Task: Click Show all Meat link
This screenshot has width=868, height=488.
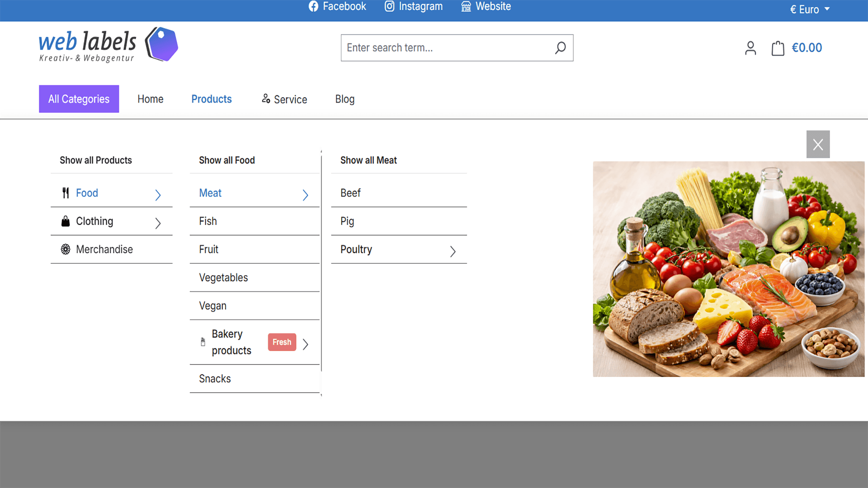Action: click(368, 160)
